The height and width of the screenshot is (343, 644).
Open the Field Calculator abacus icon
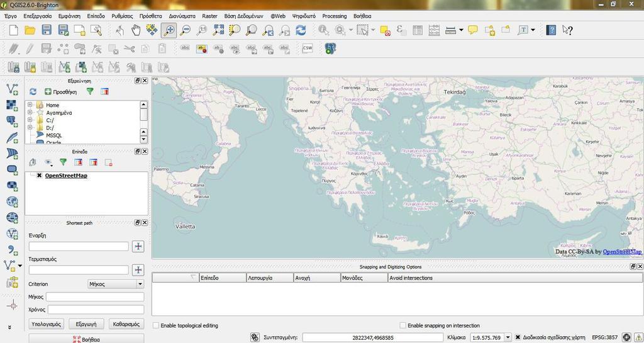(434, 30)
